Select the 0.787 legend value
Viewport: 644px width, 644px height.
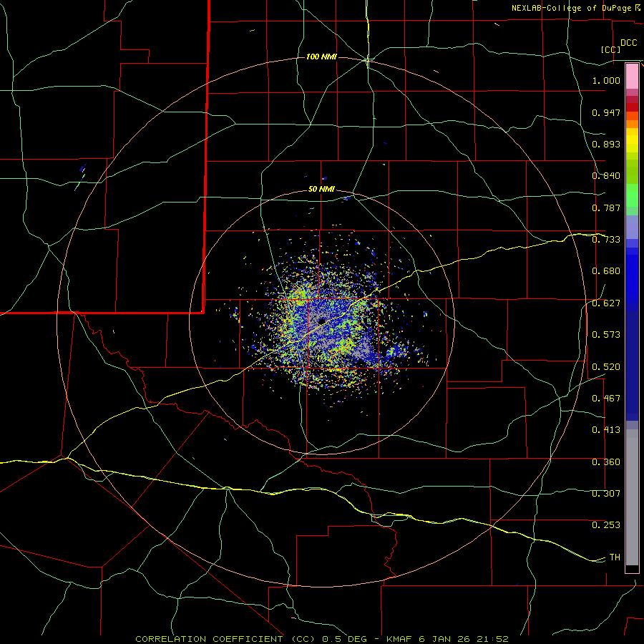coord(606,208)
